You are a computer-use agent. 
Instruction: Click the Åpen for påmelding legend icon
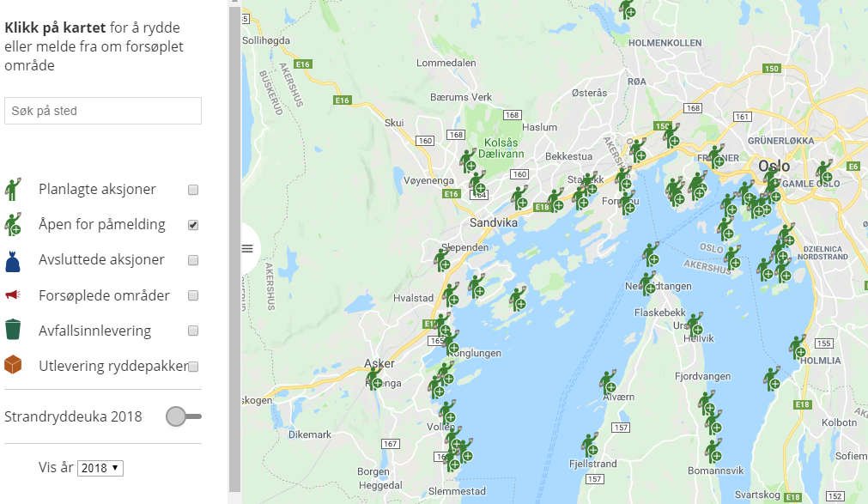pyautogui.click(x=13, y=224)
